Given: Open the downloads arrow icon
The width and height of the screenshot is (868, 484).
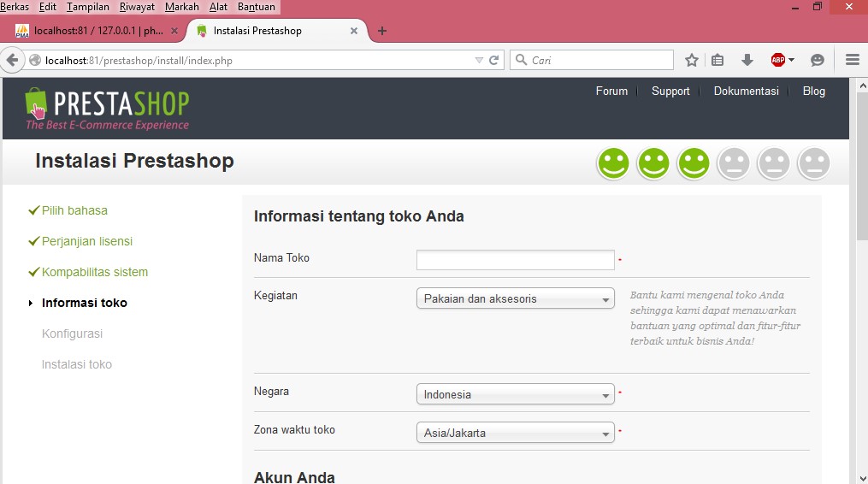Looking at the screenshot, I should pos(747,61).
